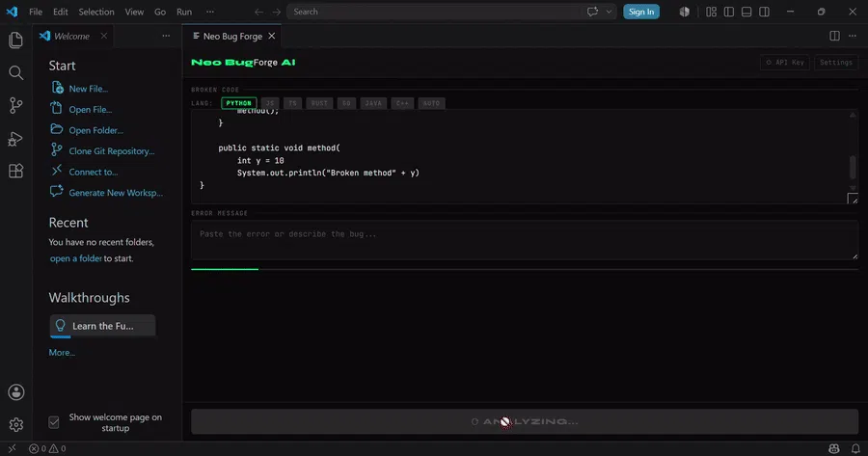Screen dimensions: 868x456
Task: Select JAVA language toggle
Action: pyautogui.click(x=373, y=103)
